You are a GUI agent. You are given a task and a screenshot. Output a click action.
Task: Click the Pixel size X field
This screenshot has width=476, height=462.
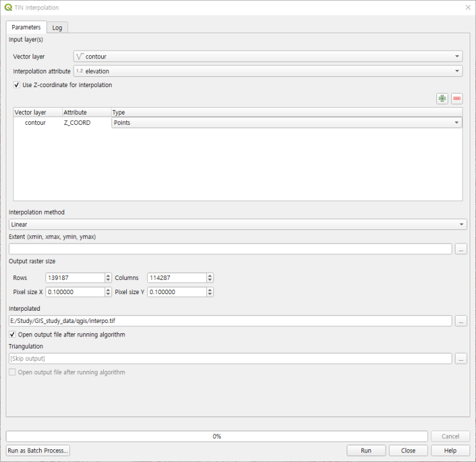pyautogui.click(x=76, y=292)
